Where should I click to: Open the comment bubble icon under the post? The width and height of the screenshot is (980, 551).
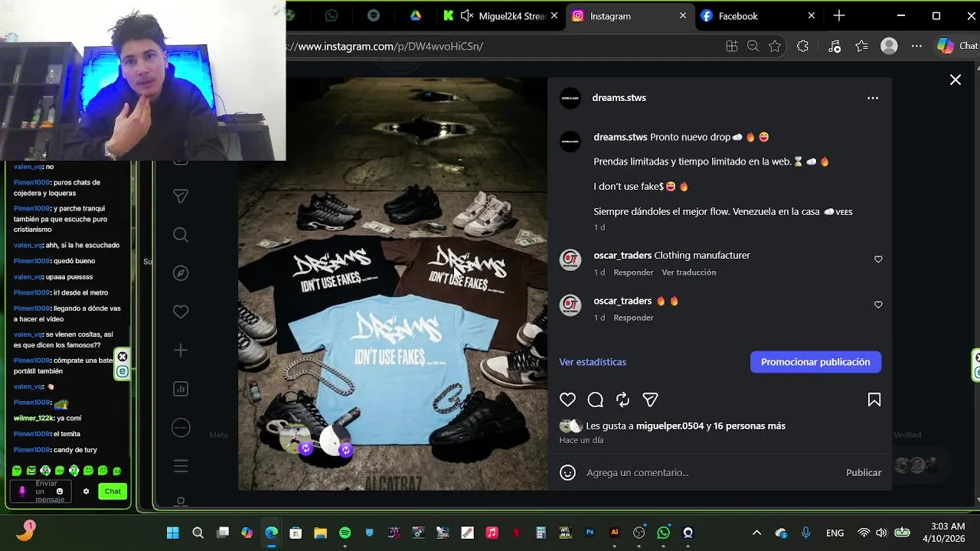tap(595, 399)
